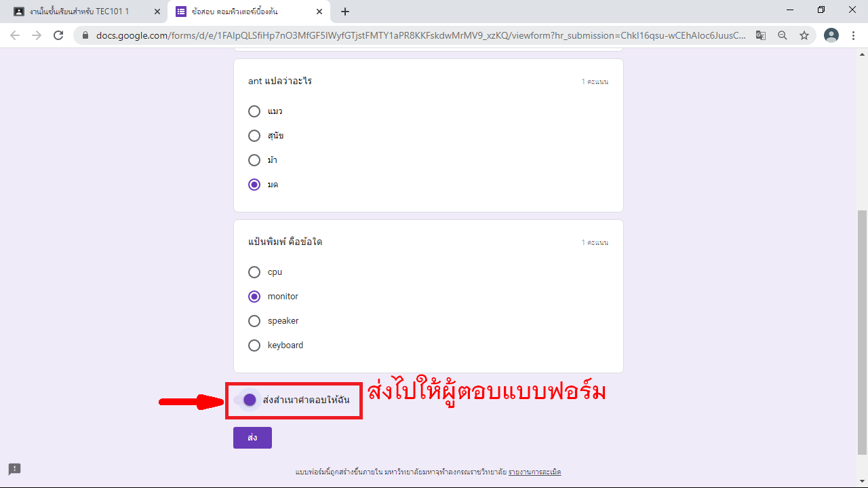This screenshot has height=488, width=868.
Task: Open the รายงานการละเมิด report abuse link
Action: click(x=534, y=472)
